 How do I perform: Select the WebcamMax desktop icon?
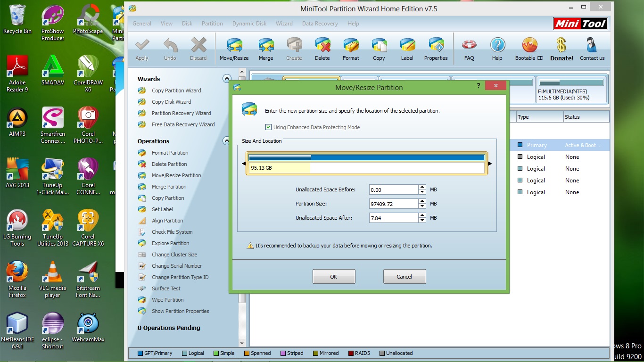(x=88, y=328)
